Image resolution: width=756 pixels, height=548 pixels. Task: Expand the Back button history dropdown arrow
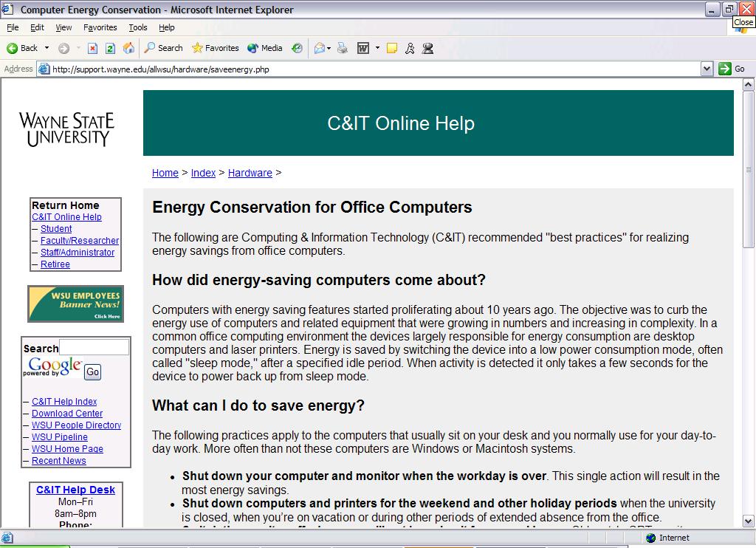(47, 48)
